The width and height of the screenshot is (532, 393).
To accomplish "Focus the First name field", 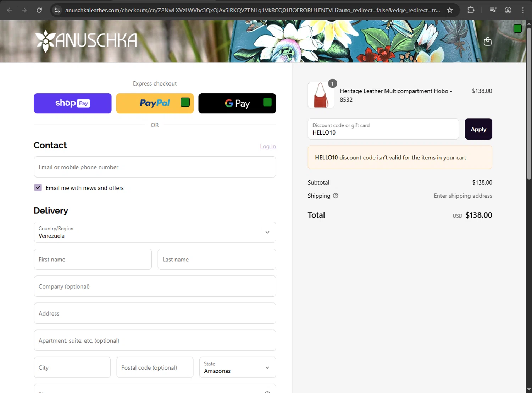I will pos(93,259).
